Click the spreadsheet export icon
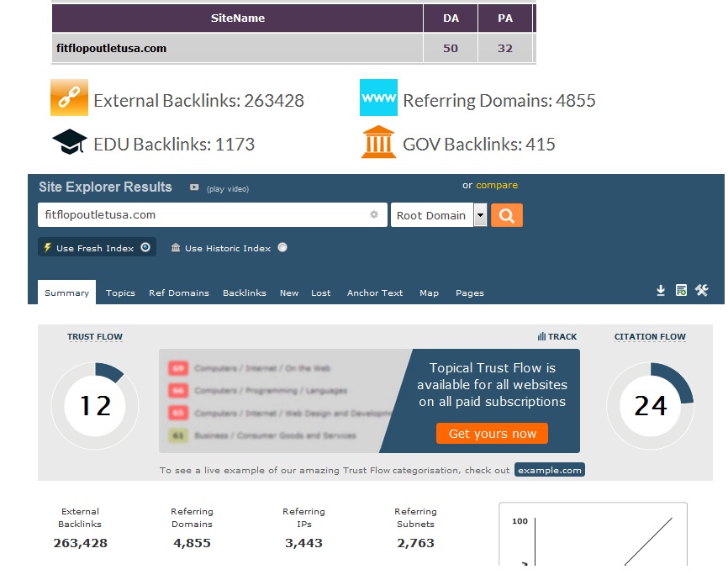This screenshot has width=728, height=580. (681, 291)
